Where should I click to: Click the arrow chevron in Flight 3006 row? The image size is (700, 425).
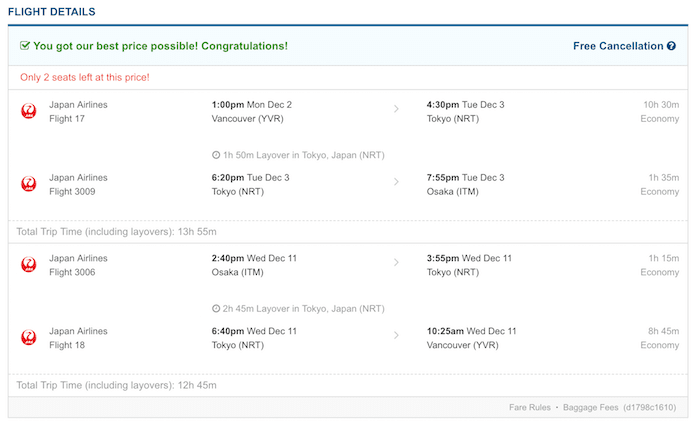pyautogui.click(x=396, y=263)
